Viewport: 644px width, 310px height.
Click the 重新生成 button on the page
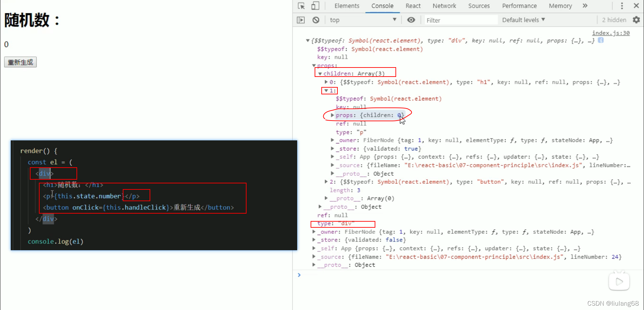pos(20,62)
